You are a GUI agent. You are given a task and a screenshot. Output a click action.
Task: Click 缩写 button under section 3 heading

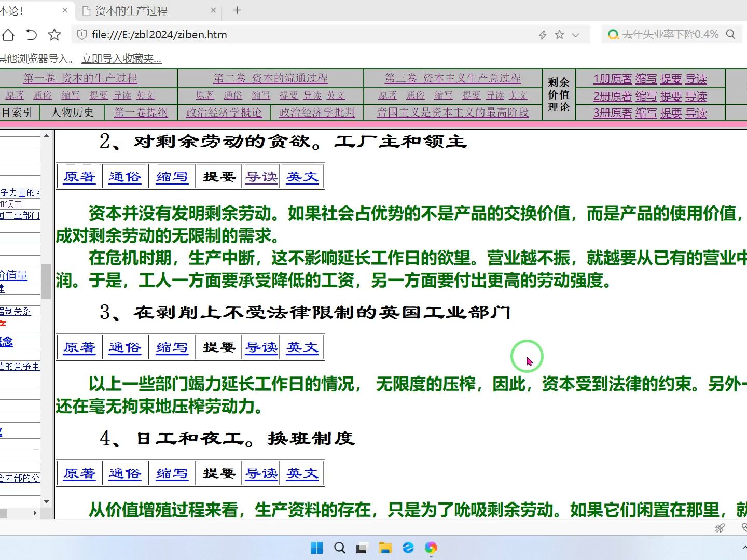click(172, 347)
